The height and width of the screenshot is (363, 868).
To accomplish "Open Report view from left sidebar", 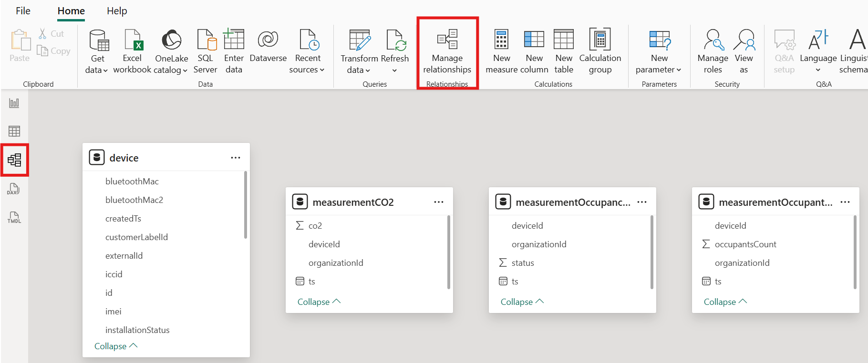I will click(x=14, y=103).
